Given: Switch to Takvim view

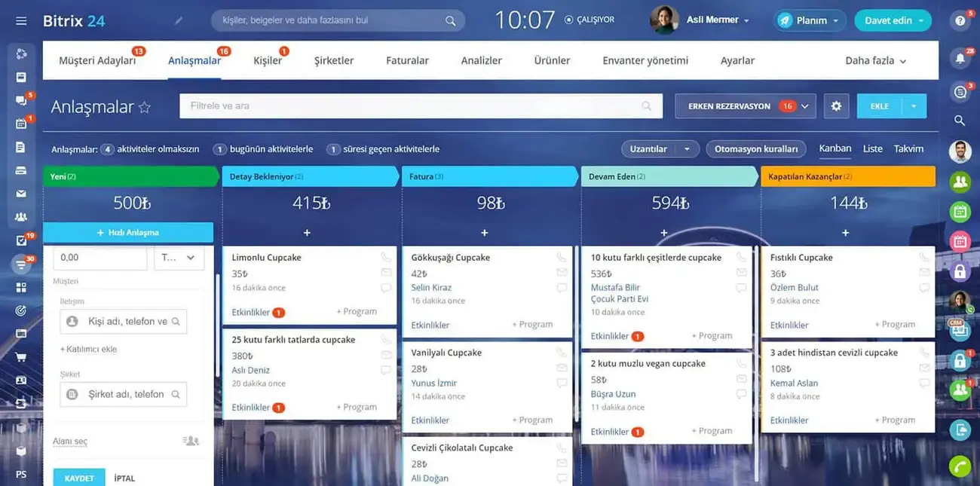Looking at the screenshot, I should pyautogui.click(x=908, y=148).
